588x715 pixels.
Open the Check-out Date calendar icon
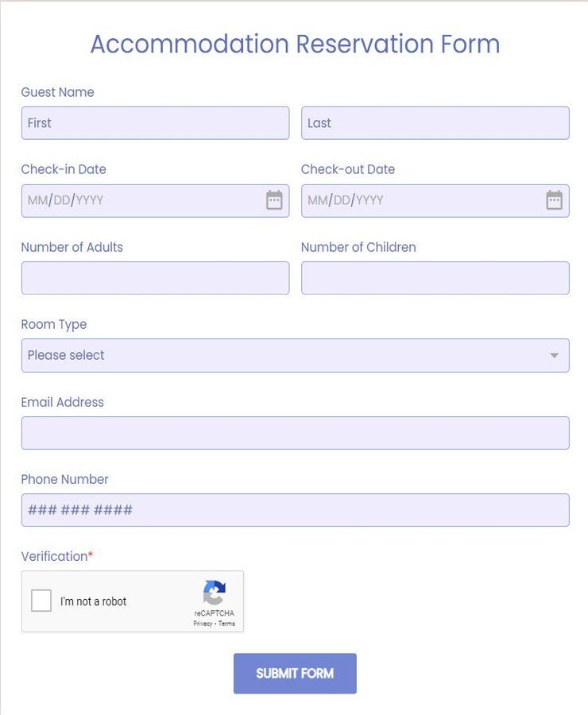(x=554, y=200)
